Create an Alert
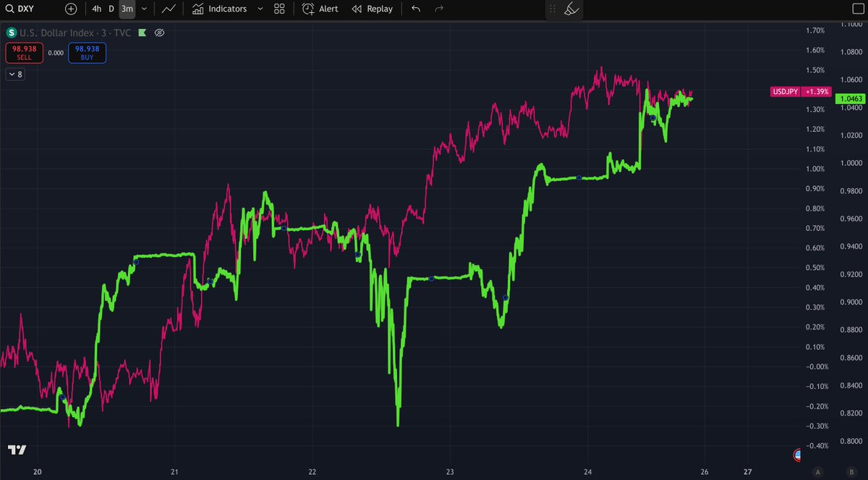Screen dimensions: 868x480 click(320, 9)
